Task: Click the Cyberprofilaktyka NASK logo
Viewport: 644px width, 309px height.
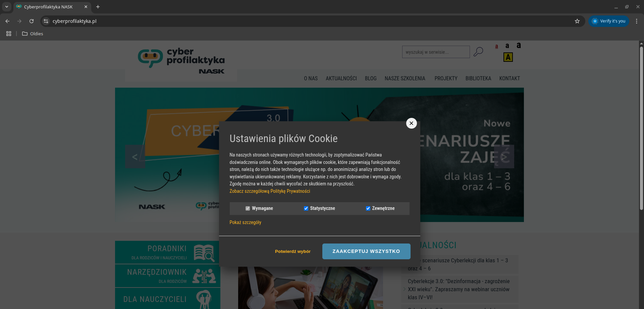Action: pyautogui.click(x=181, y=61)
